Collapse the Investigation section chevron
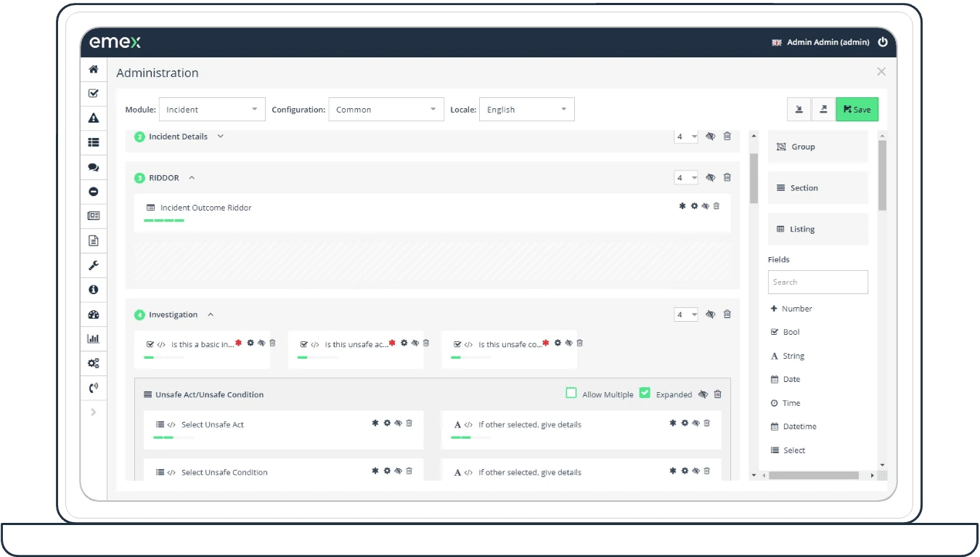The image size is (980, 557). pos(211,314)
